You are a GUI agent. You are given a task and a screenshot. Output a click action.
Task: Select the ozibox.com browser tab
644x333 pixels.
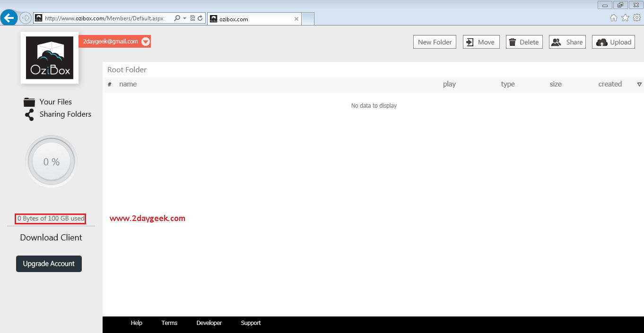[254, 19]
